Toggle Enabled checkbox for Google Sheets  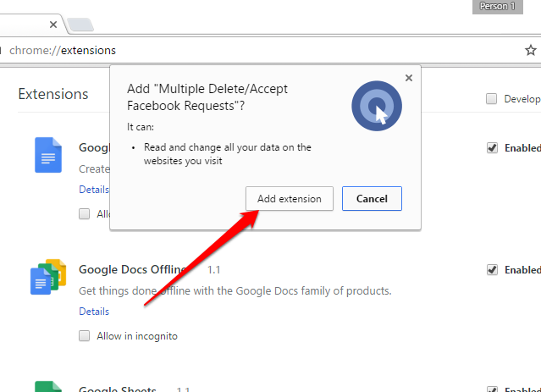coord(492,389)
